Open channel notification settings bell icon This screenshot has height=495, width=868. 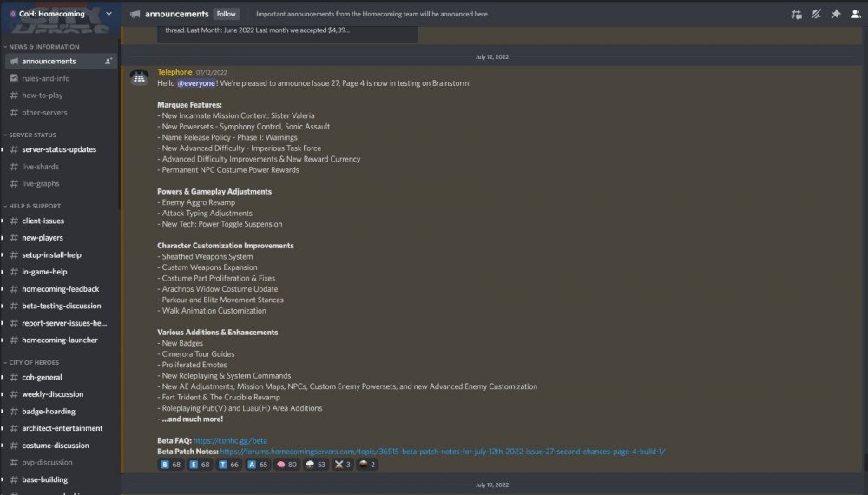point(816,14)
